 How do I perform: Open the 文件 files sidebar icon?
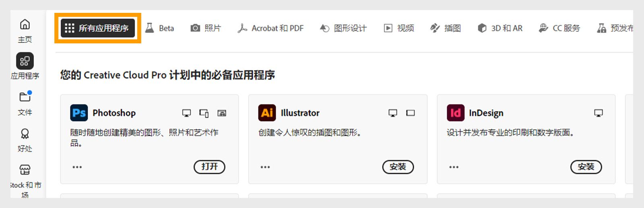coord(25,97)
